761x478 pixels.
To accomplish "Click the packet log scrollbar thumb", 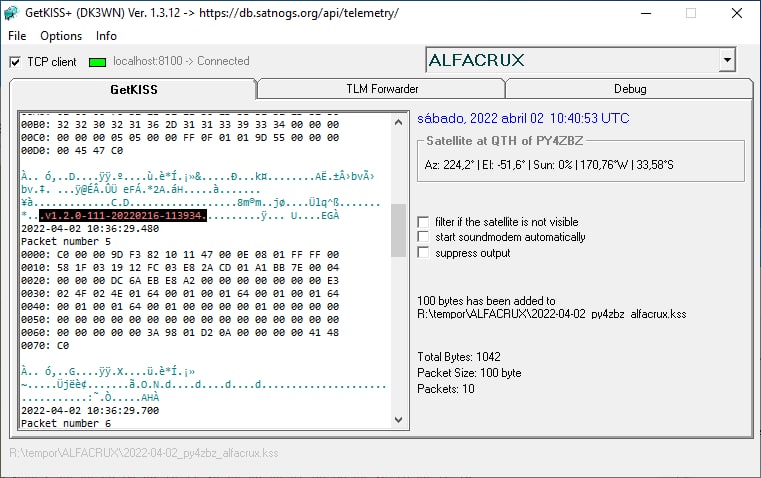I will (398, 230).
